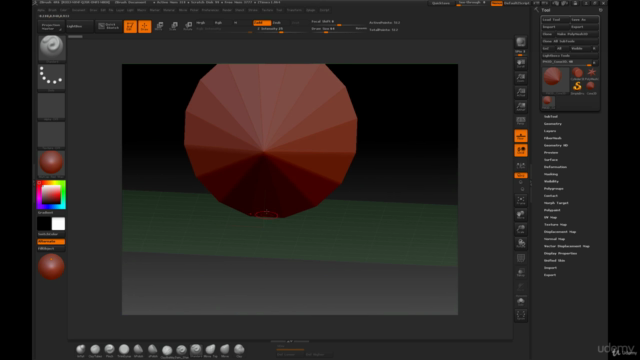Click the Scroll canvas icon
The width and height of the screenshot is (640, 360).
tap(520, 64)
